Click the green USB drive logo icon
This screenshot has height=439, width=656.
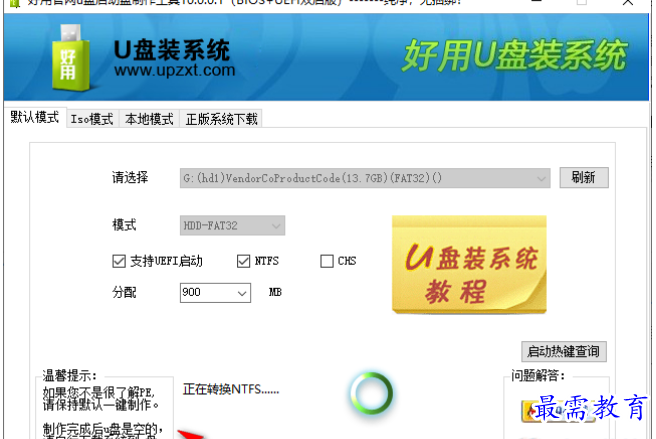(71, 58)
